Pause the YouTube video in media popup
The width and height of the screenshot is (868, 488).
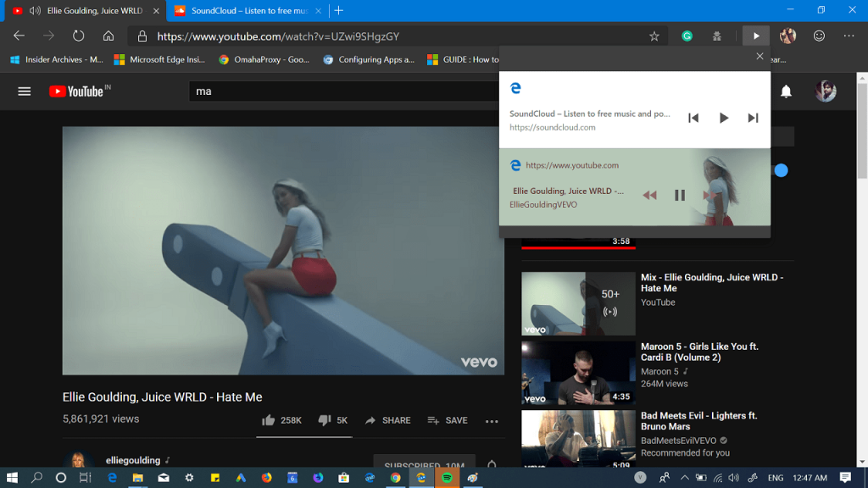pos(680,195)
